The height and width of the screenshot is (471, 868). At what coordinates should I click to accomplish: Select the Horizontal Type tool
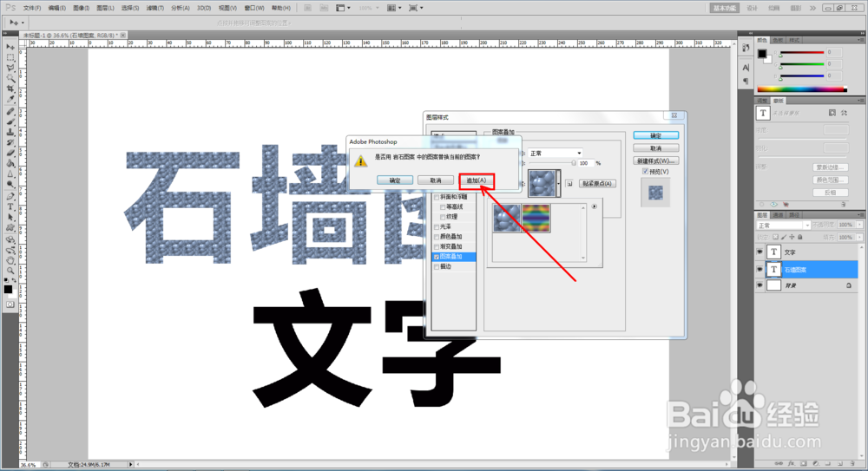[10, 207]
